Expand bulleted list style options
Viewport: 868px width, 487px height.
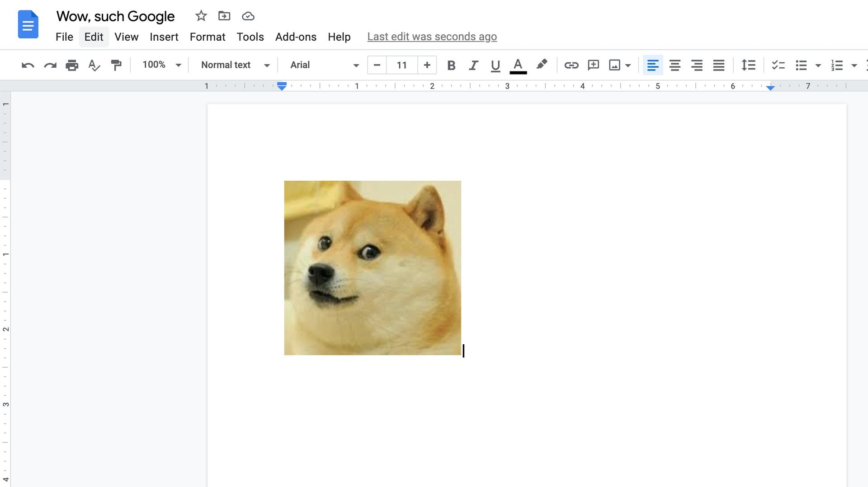tap(818, 66)
